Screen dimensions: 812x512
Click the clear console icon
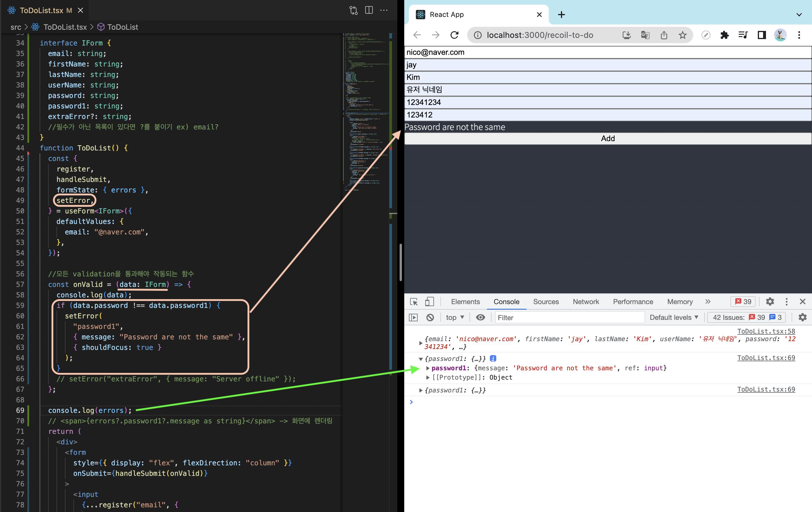click(x=430, y=317)
